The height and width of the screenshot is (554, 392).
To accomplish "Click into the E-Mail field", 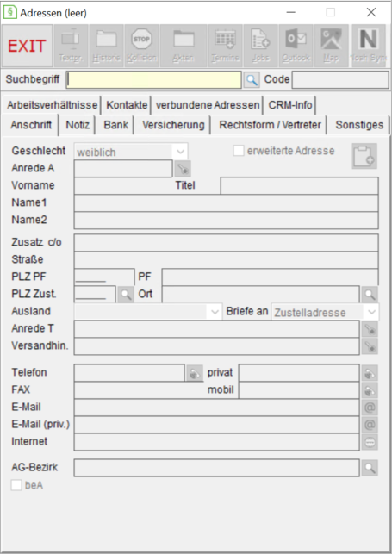I will click(x=217, y=408).
